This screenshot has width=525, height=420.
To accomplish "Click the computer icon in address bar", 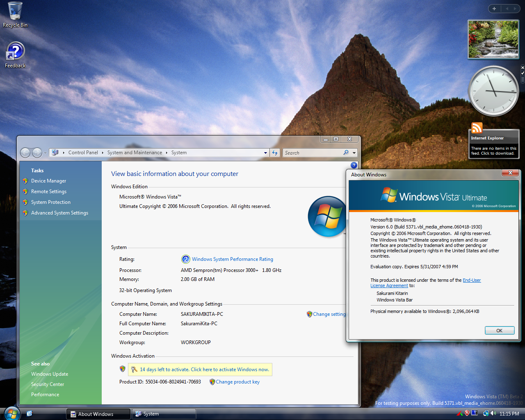I will [x=55, y=153].
